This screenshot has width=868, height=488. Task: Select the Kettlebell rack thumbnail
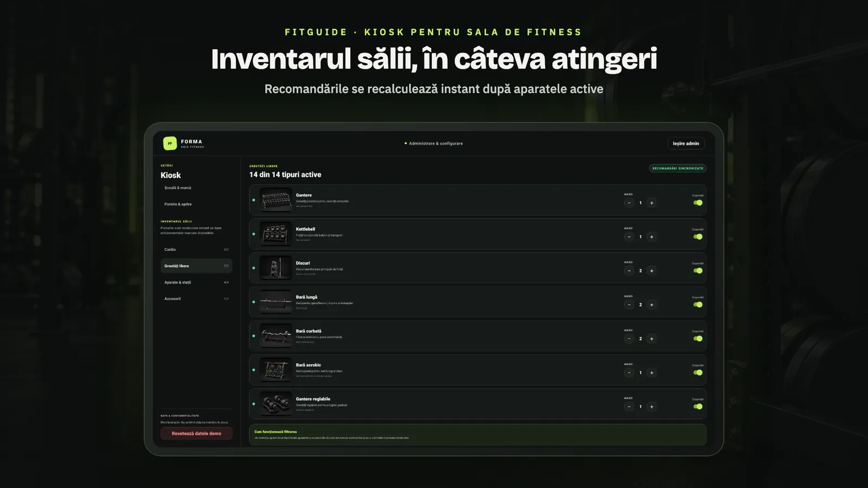coord(276,234)
